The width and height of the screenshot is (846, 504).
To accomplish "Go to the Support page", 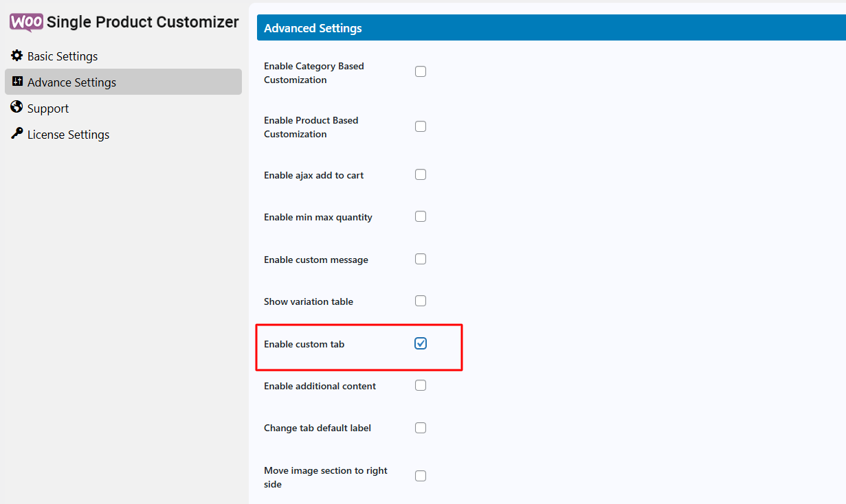I will pyautogui.click(x=48, y=108).
